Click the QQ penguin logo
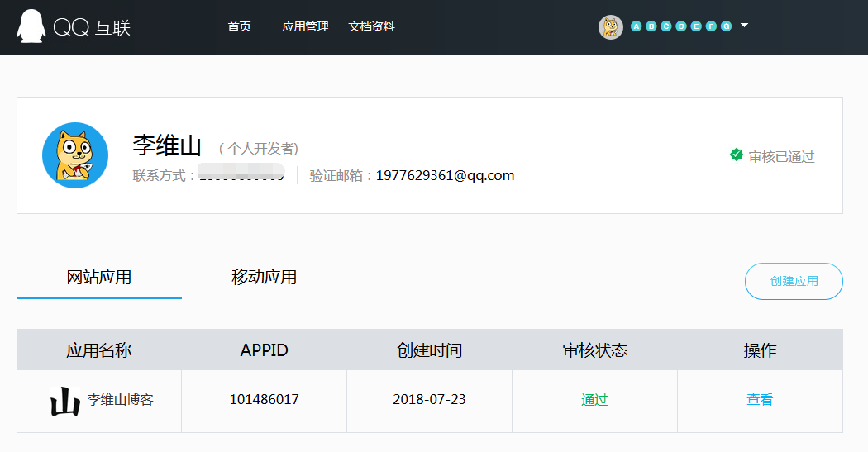Image resolution: width=868 pixels, height=452 pixels. pos(31,26)
